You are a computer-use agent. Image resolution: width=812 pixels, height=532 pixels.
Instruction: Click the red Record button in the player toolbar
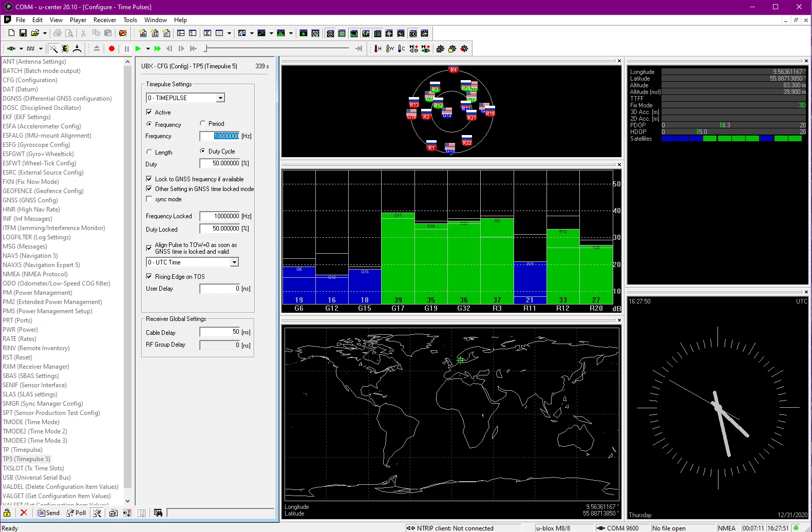(x=111, y=49)
